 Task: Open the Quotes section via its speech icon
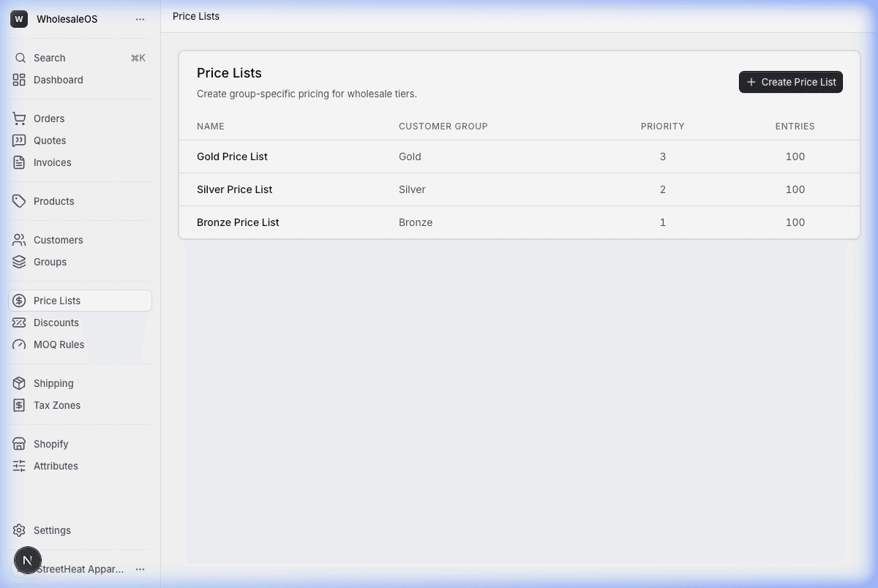click(18, 140)
